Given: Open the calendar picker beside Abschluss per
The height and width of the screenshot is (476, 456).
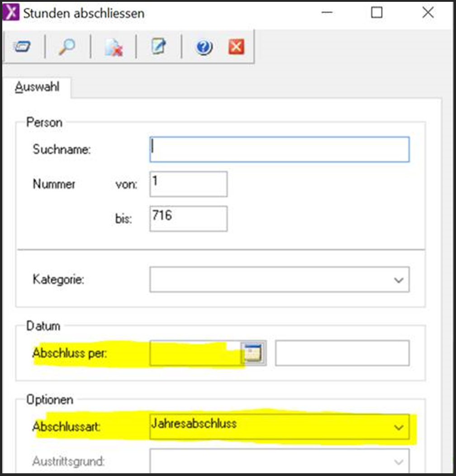Looking at the screenshot, I should click(253, 353).
